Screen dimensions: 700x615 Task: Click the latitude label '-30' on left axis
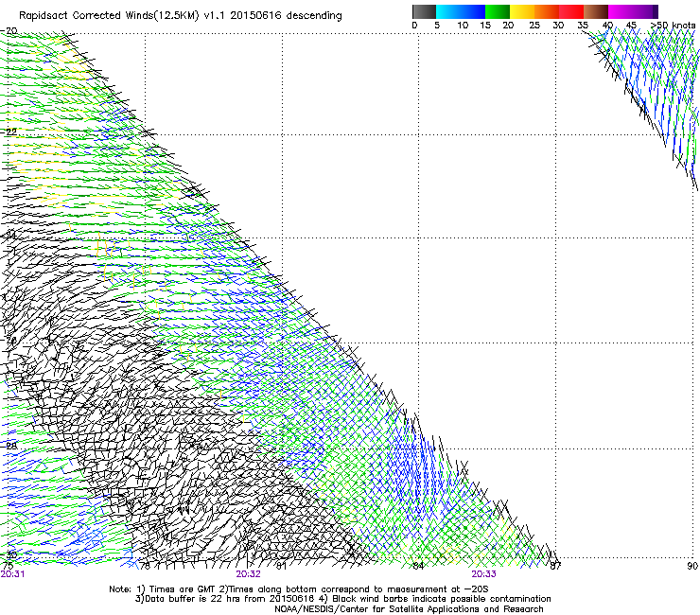click(9, 554)
